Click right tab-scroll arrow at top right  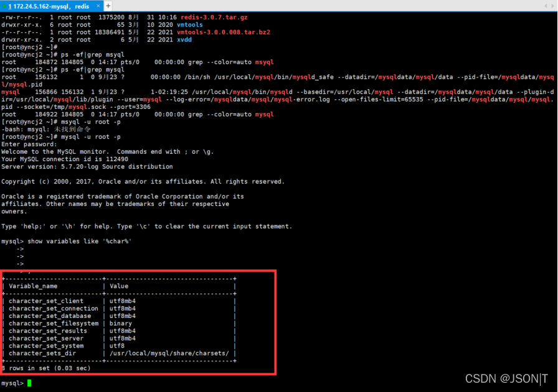tap(552, 6)
